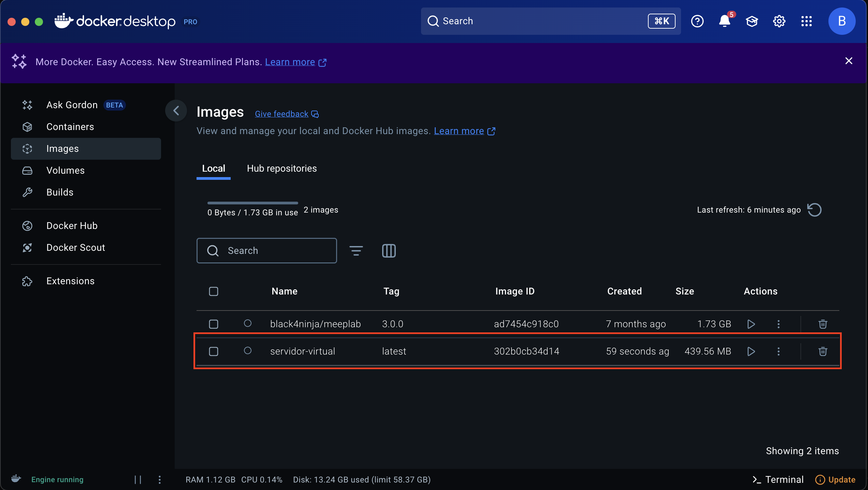
Task: Open the notifications bell
Action: click(x=724, y=21)
